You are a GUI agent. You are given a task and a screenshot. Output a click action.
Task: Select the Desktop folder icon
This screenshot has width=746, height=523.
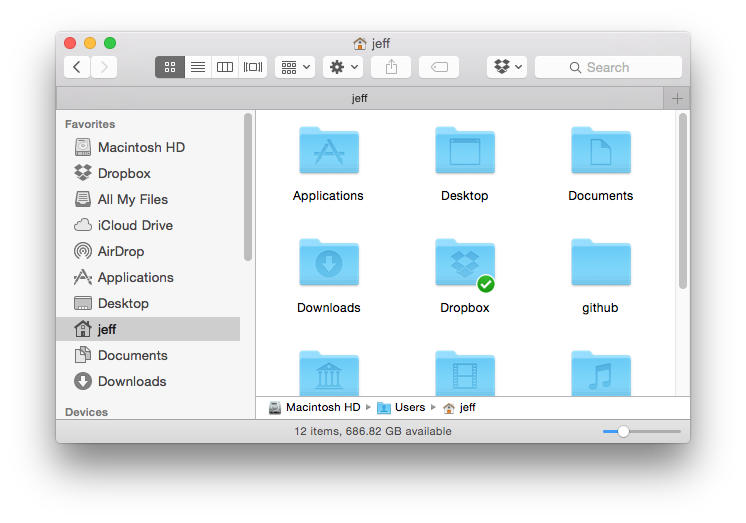point(465,150)
